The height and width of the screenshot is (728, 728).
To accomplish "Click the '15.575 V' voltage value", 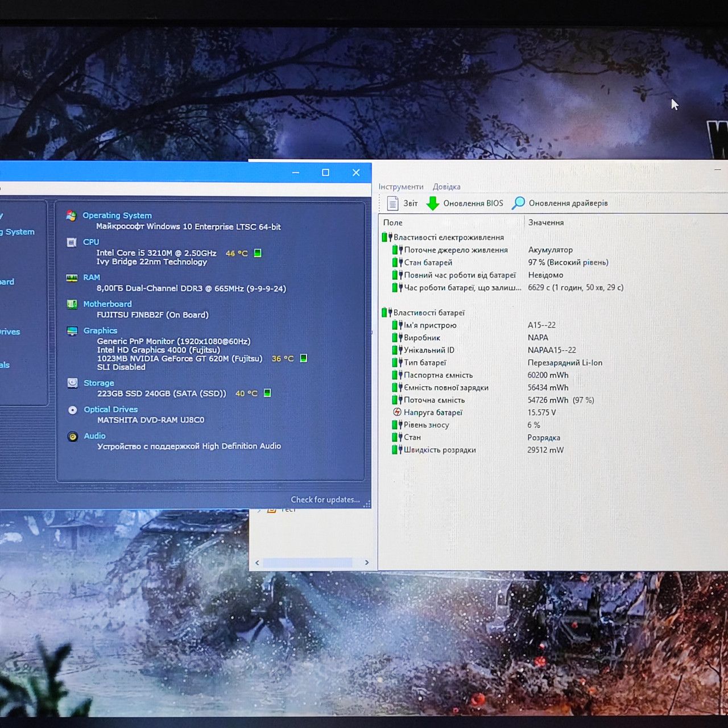I will pyautogui.click(x=541, y=412).
